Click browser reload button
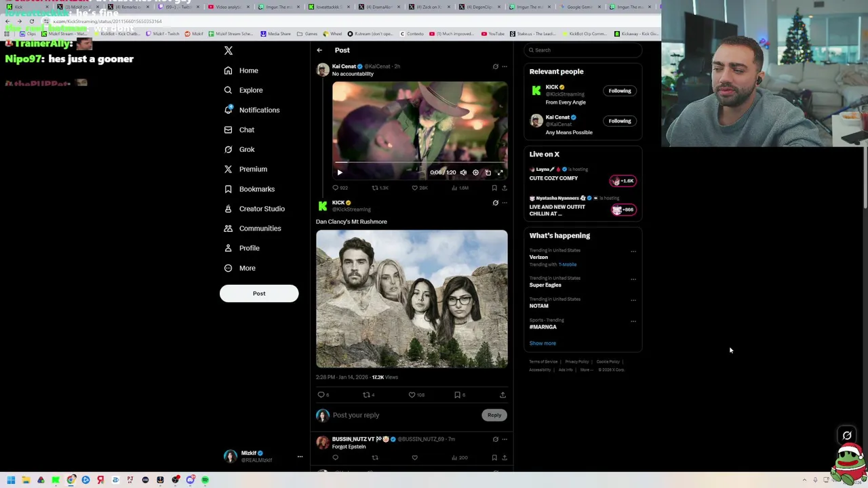The height and width of the screenshot is (488, 868). (32, 21)
